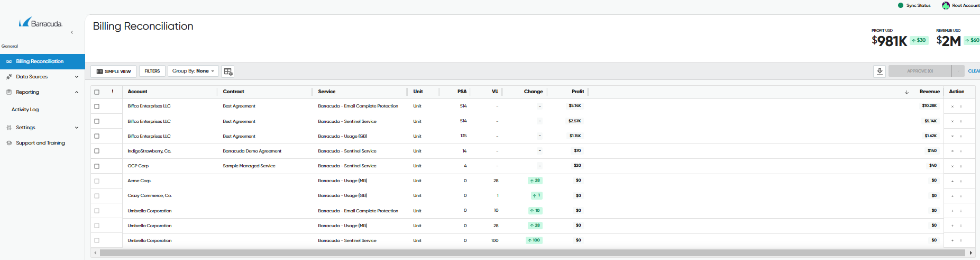This screenshot has width=980, height=260.
Task: Tick the Acme Corp. row checkbox
Action: tap(97, 181)
